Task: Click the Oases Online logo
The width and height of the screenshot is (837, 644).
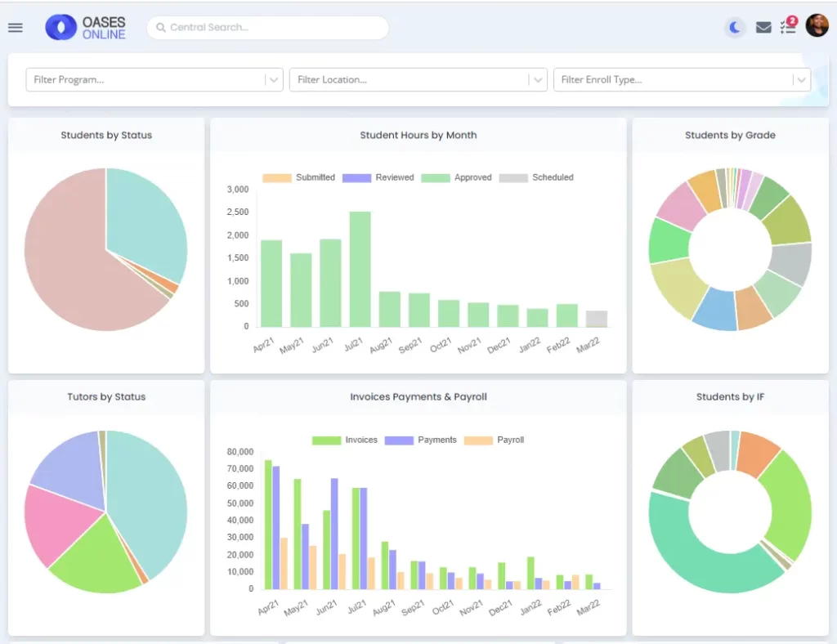Action: tap(87, 28)
